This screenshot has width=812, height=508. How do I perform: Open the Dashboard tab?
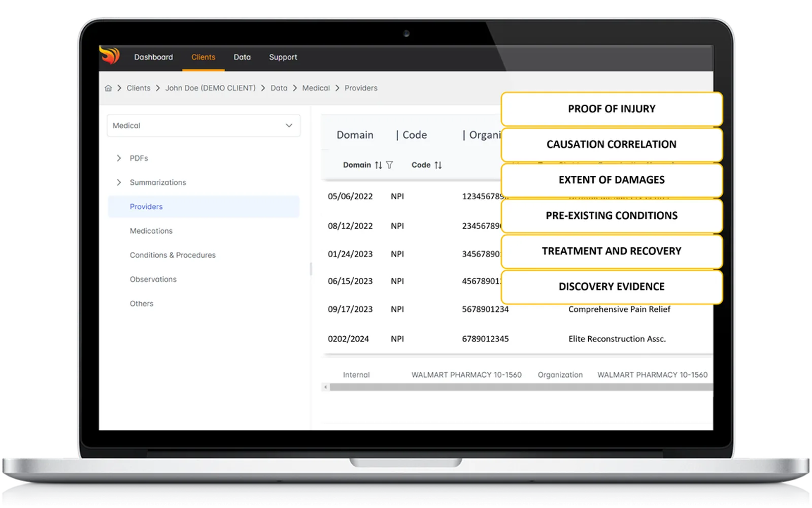153,57
